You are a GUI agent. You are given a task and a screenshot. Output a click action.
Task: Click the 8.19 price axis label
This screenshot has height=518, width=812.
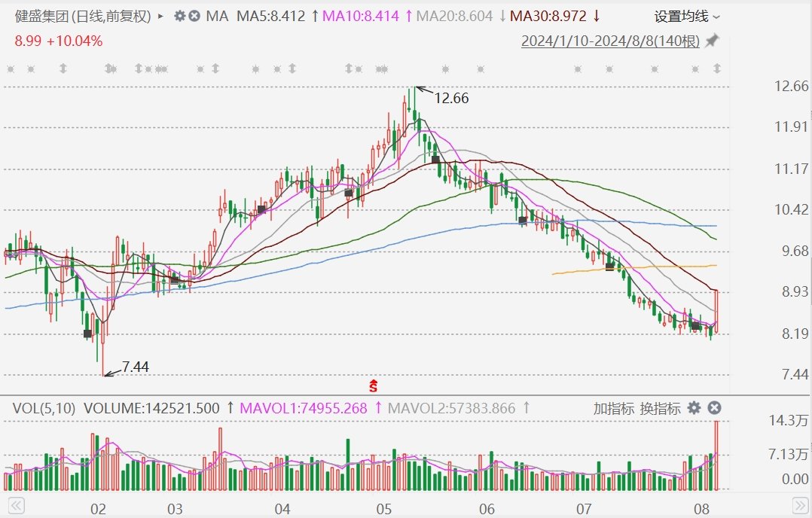point(795,334)
